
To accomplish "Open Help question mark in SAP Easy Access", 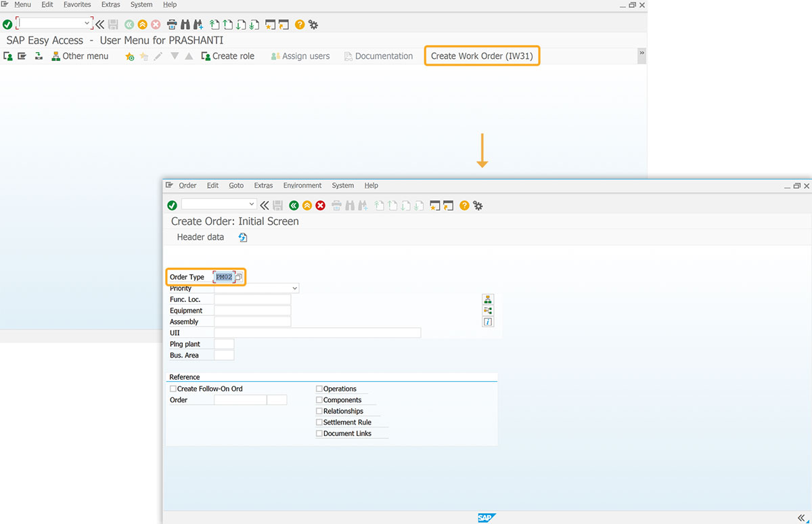I will click(300, 24).
